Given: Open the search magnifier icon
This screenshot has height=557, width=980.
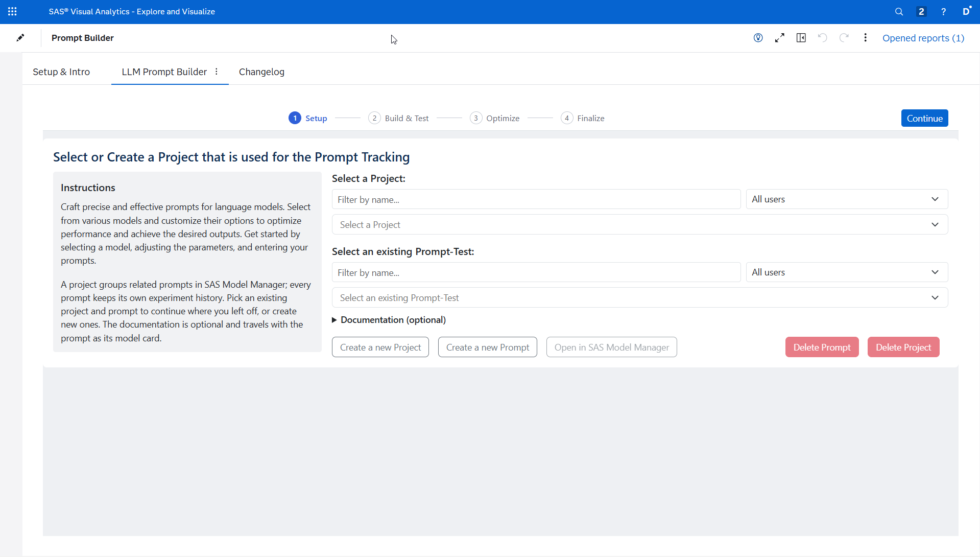Looking at the screenshot, I should coord(899,11).
